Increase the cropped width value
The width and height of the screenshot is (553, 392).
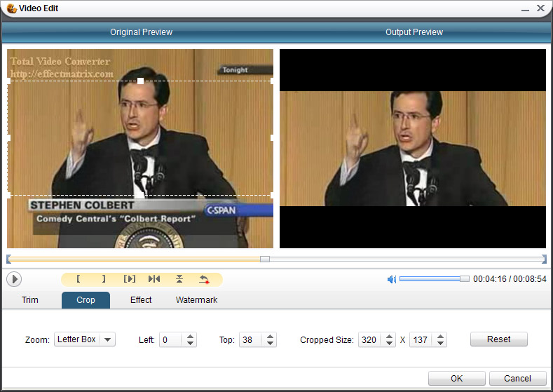click(389, 337)
